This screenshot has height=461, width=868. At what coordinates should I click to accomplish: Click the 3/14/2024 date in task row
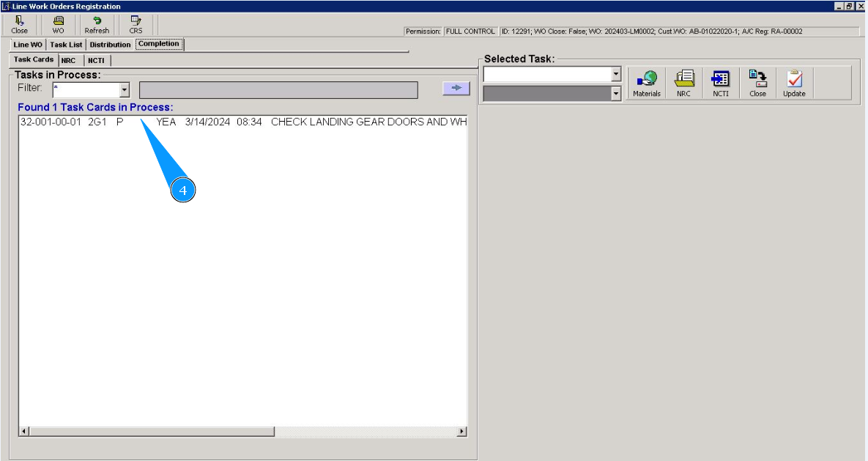207,122
